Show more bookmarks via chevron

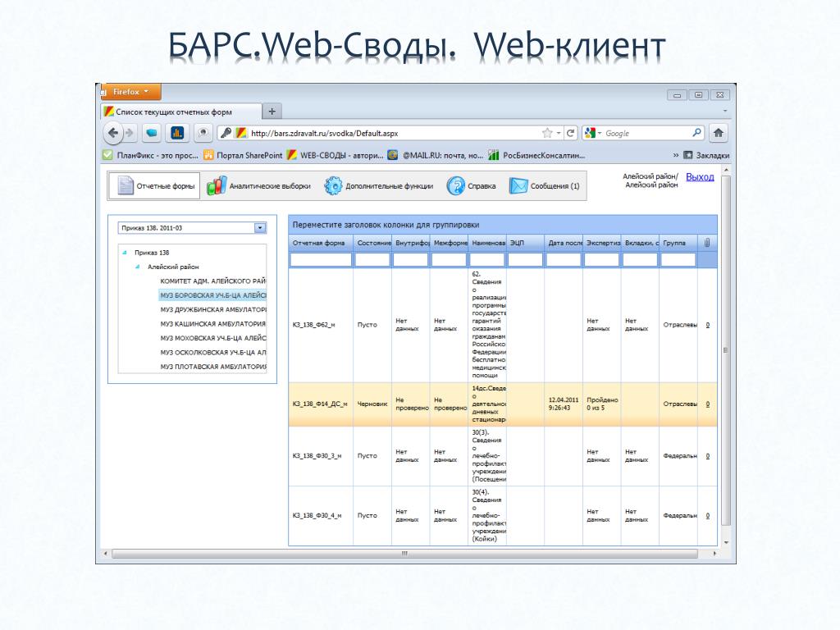click(676, 155)
